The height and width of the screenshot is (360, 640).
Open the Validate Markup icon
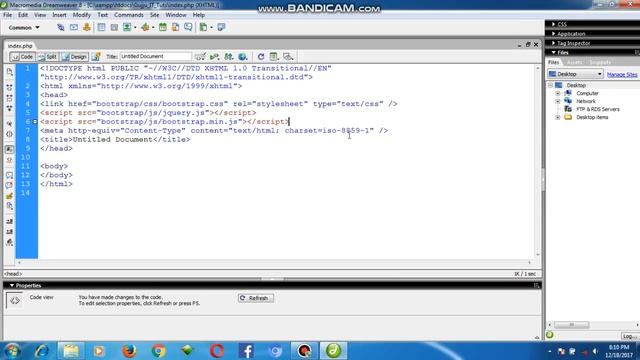click(214, 57)
